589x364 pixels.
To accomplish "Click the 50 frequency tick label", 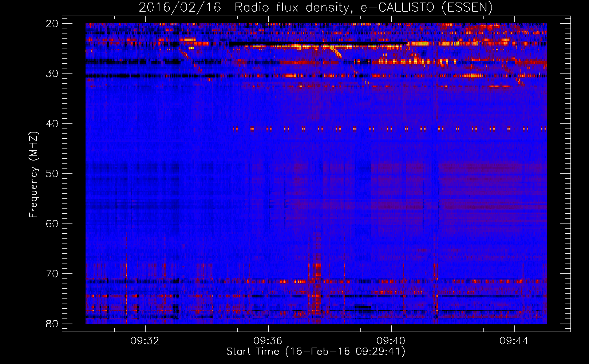I will pos(52,174).
